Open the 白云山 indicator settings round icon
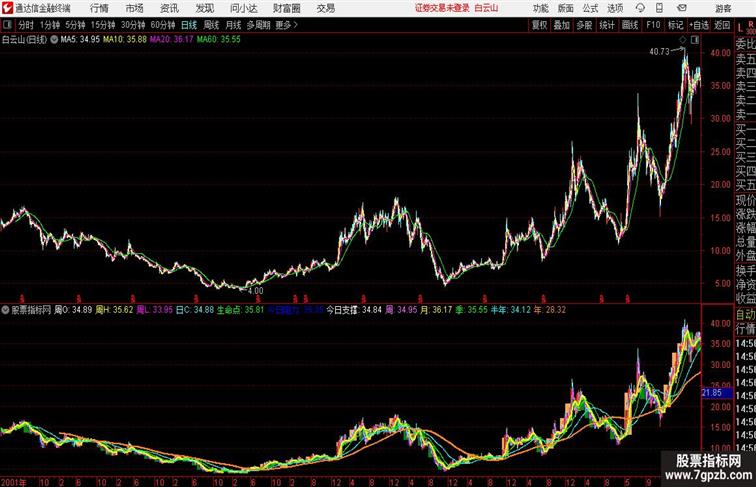The image size is (756, 487). click(54, 40)
